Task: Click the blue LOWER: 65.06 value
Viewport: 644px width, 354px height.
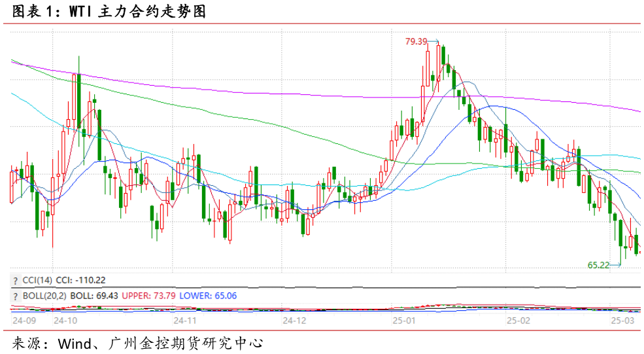Action: pyautogui.click(x=208, y=296)
